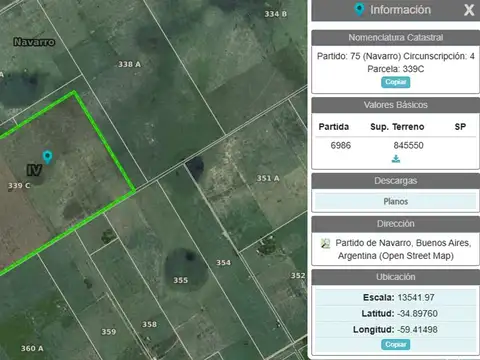Click parcel 354 on the map
The image size is (480, 360).
pos(223,263)
